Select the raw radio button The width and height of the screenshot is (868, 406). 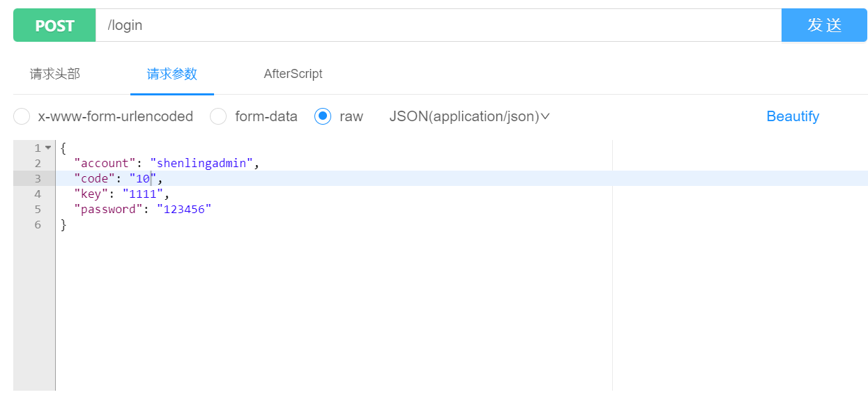pyautogui.click(x=323, y=116)
